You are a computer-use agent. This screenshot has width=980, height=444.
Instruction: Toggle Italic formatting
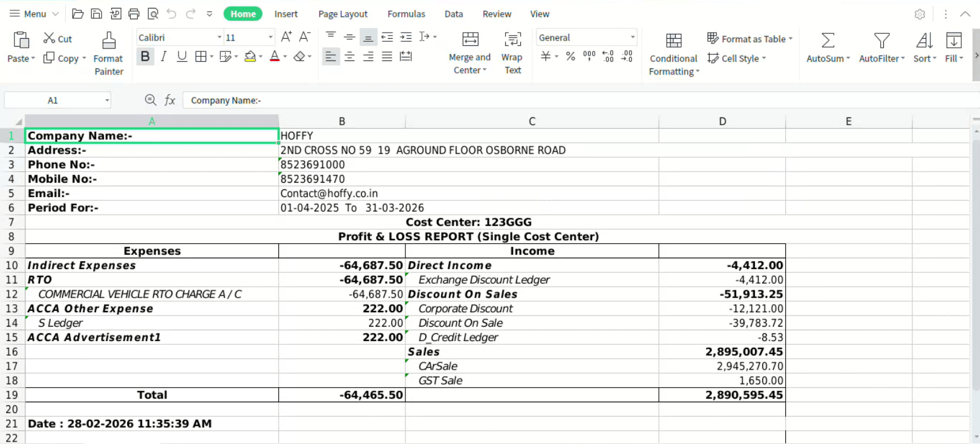[x=163, y=57]
